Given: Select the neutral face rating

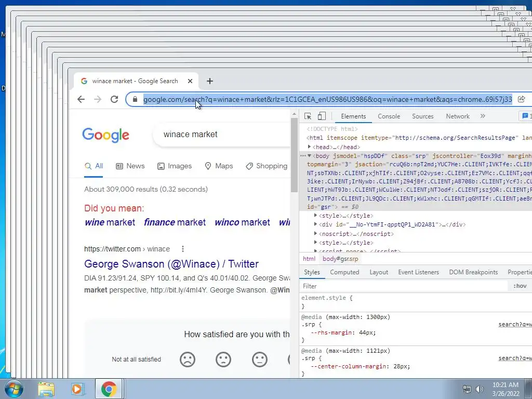Looking at the screenshot, I should pos(260,360).
